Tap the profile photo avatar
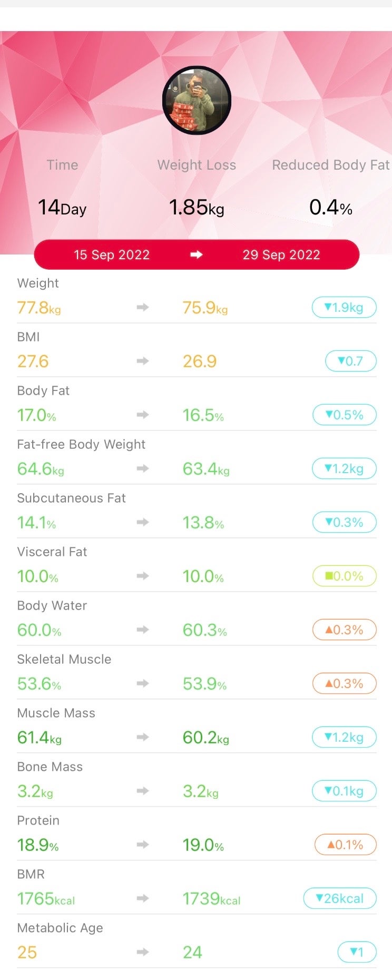392x980 pixels. point(197,101)
